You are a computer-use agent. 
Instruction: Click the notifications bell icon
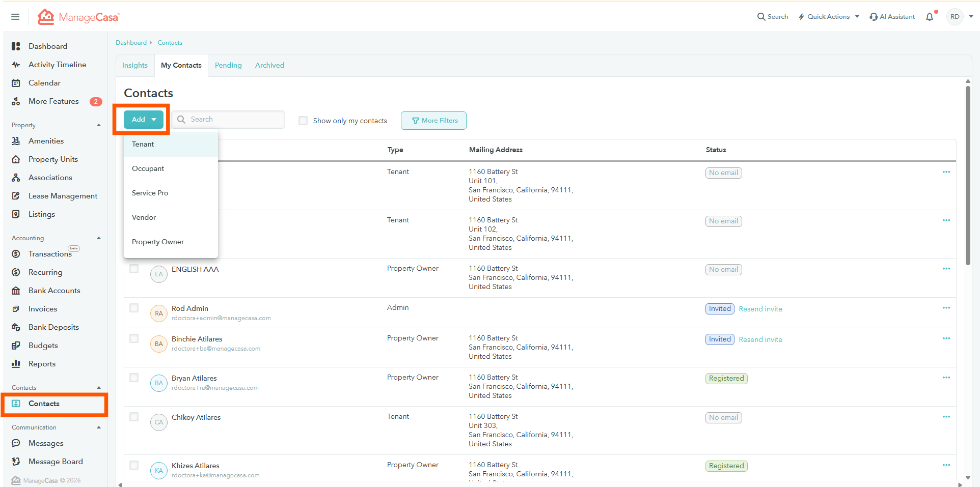coord(930,17)
